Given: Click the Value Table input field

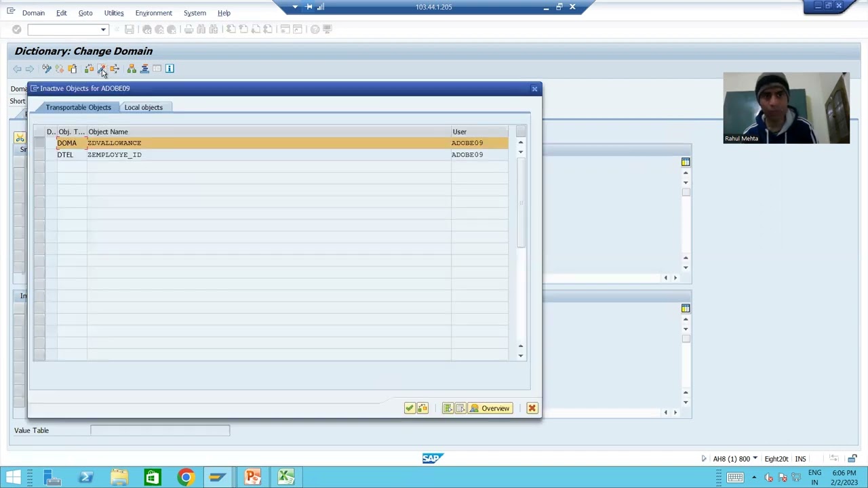Looking at the screenshot, I should 160,430.
